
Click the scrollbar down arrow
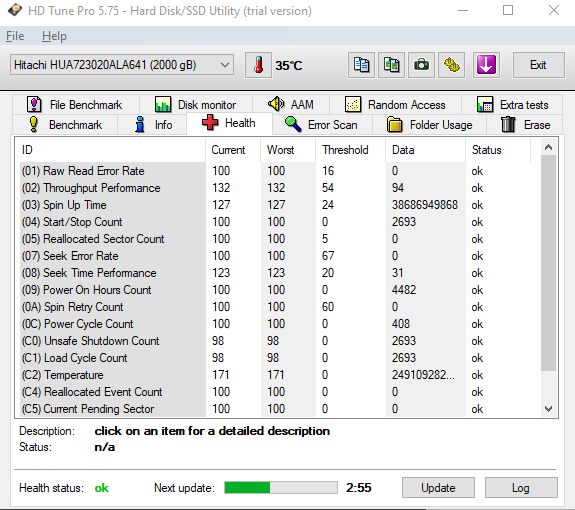tap(549, 408)
